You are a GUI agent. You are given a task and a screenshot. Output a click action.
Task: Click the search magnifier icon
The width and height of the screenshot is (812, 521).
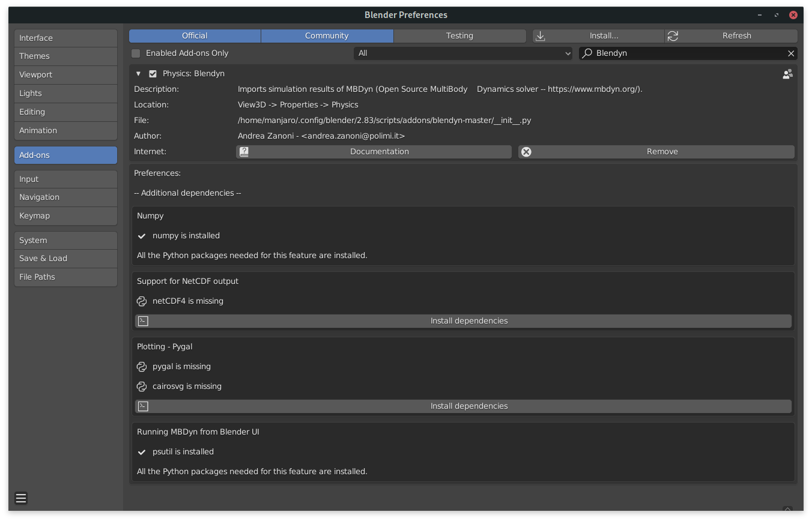click(587, 53)
